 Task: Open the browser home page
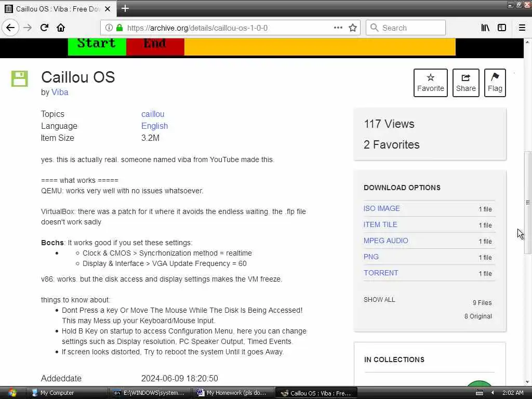[61, 28]
